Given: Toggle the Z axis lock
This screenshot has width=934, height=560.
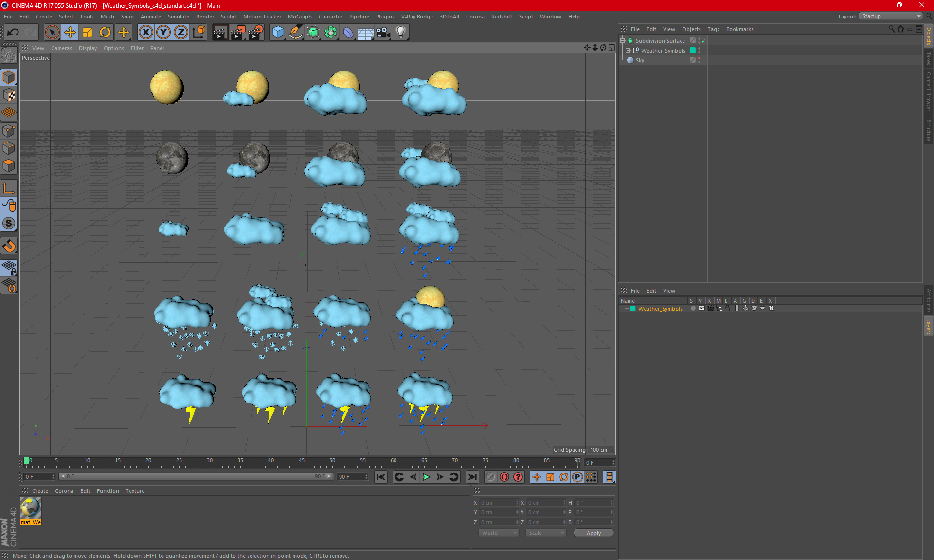Looking at the screenshot, I should pyautogui.click(x=181, y=32).
